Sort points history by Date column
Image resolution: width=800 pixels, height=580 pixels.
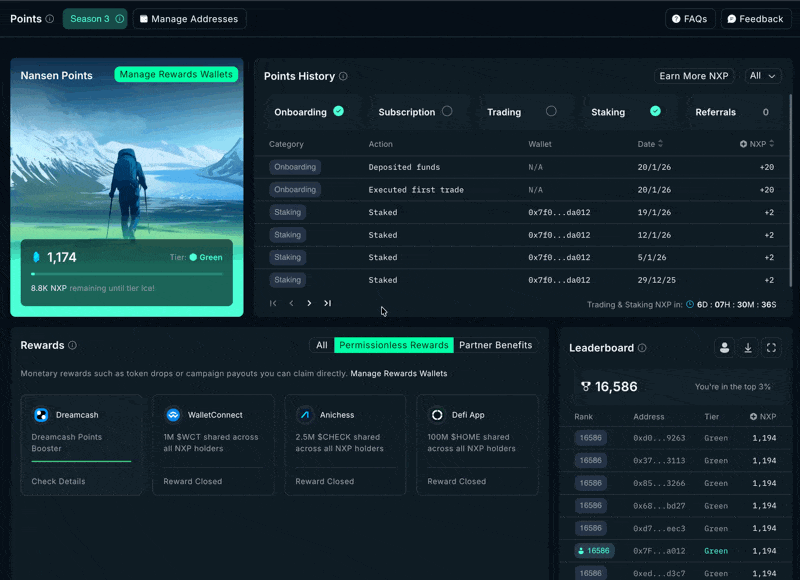click(x=650, y=144)
